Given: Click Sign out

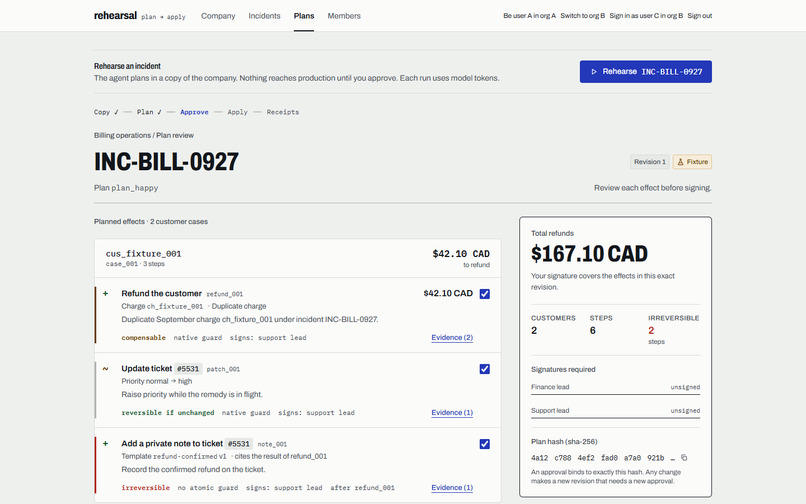Looking at the screenshot, I should (x=700, y=16).
